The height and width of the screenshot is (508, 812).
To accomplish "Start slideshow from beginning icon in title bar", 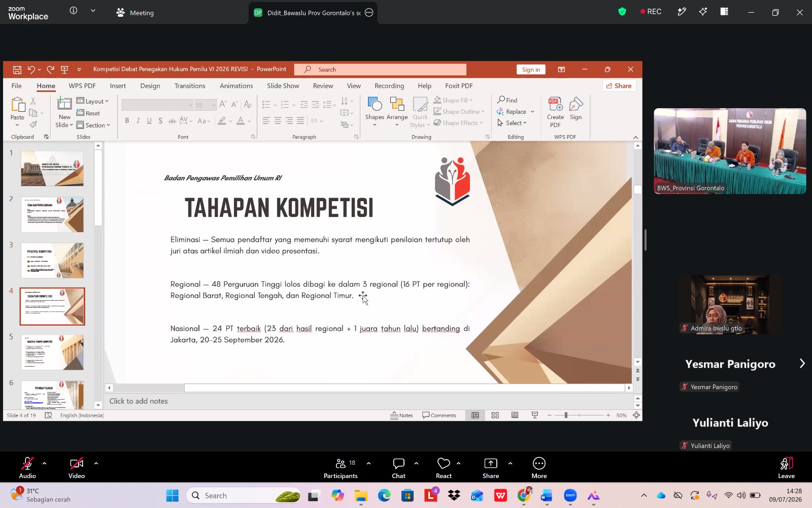I will pos(64,70).
